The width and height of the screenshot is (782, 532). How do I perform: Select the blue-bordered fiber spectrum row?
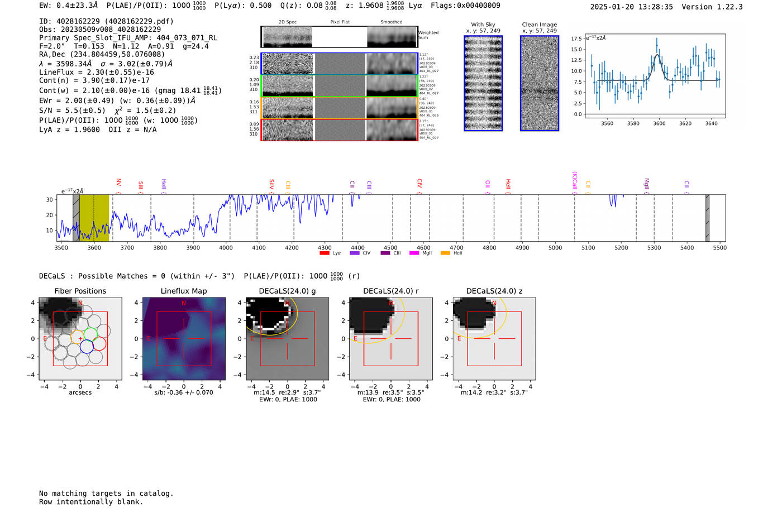(340, 64)
